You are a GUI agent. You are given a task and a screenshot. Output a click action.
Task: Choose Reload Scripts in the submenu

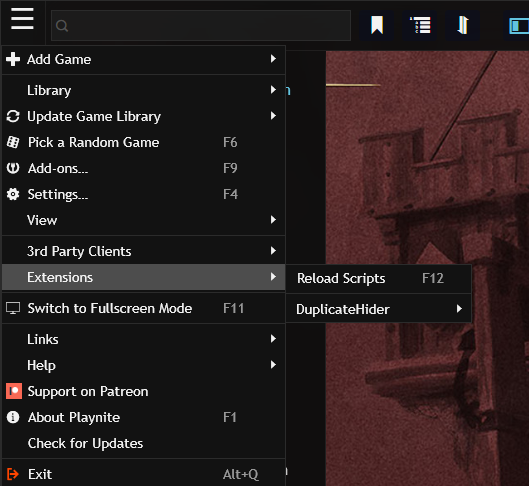click(x=378, y=279)
